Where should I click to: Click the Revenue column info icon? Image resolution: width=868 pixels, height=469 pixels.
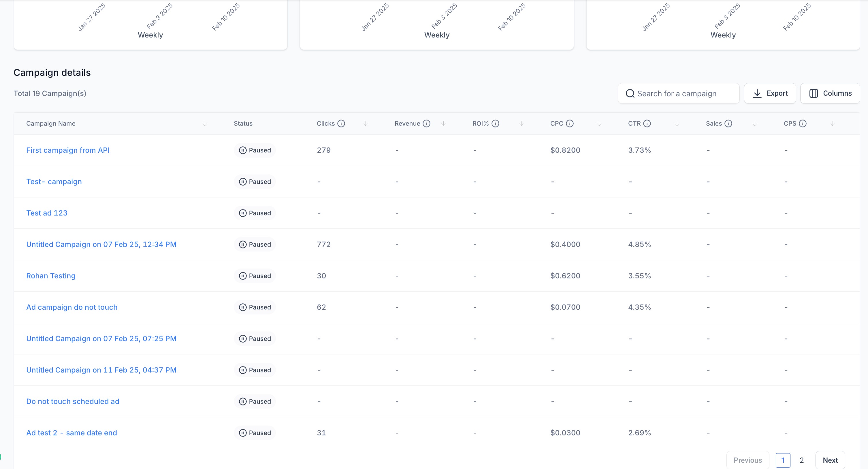[426, 124]
